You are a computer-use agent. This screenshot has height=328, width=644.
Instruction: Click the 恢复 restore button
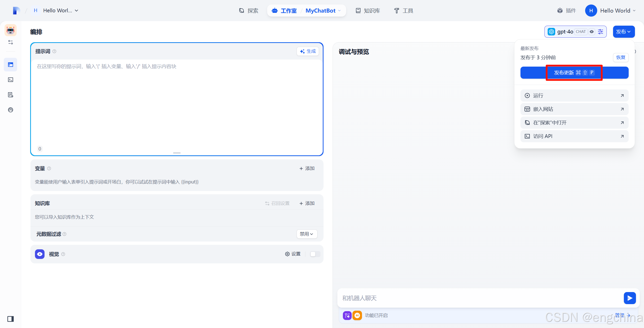pos(621,58)
